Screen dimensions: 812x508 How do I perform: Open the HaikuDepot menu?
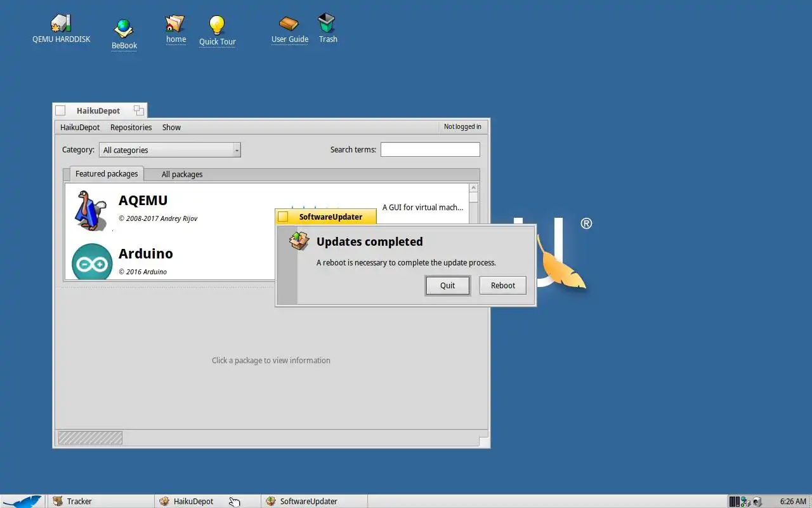point(80,127)
